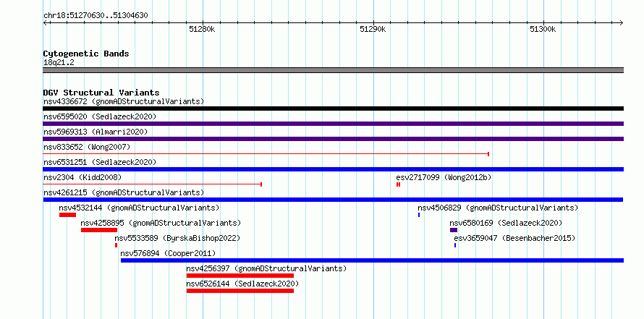This screenshot has width=644, height=319.
Task: Click the esv2717099 Wong2012b small red marker
Action: pos(399,184)
